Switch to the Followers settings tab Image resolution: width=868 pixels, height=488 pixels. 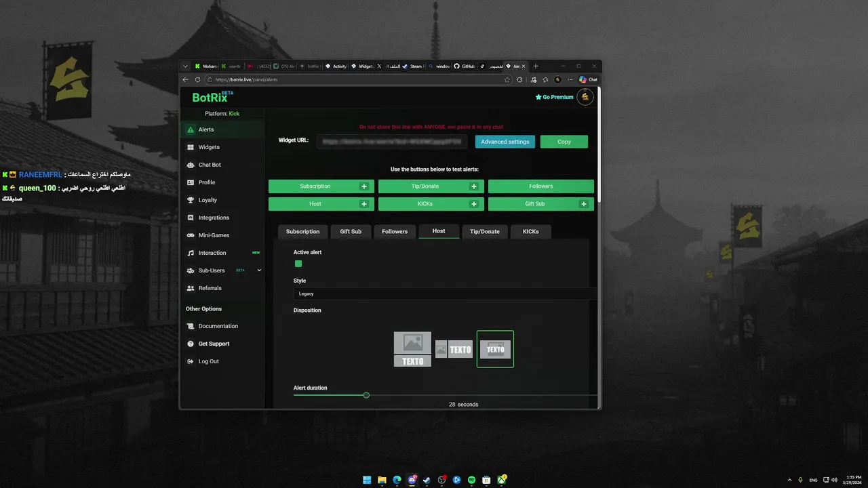(x=395, y=232)
